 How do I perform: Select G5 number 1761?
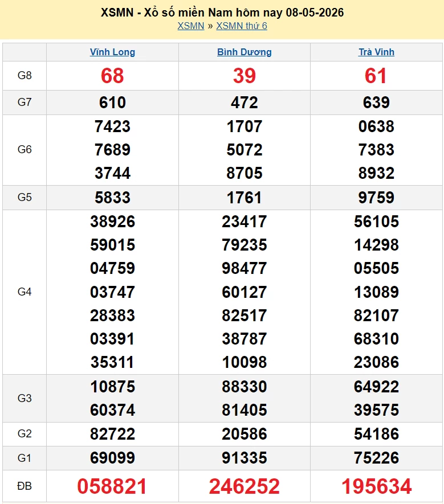coord(244,198)
